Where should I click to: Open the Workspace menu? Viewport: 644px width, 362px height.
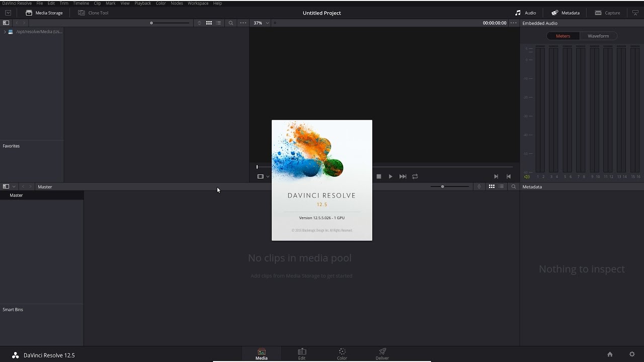tap(198, 3)
